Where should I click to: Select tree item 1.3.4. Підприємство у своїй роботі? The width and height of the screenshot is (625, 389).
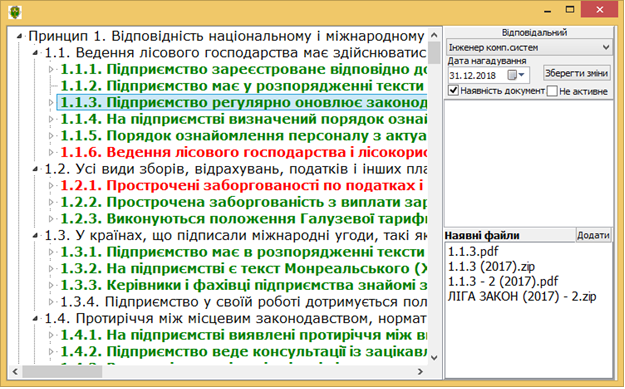click(x=243, y=302)
